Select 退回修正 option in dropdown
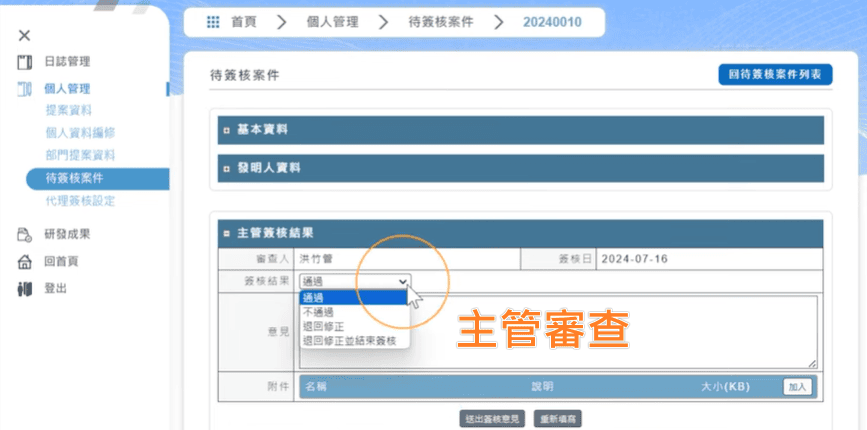Screen dimensions: 867x430 tap(322, 326)
